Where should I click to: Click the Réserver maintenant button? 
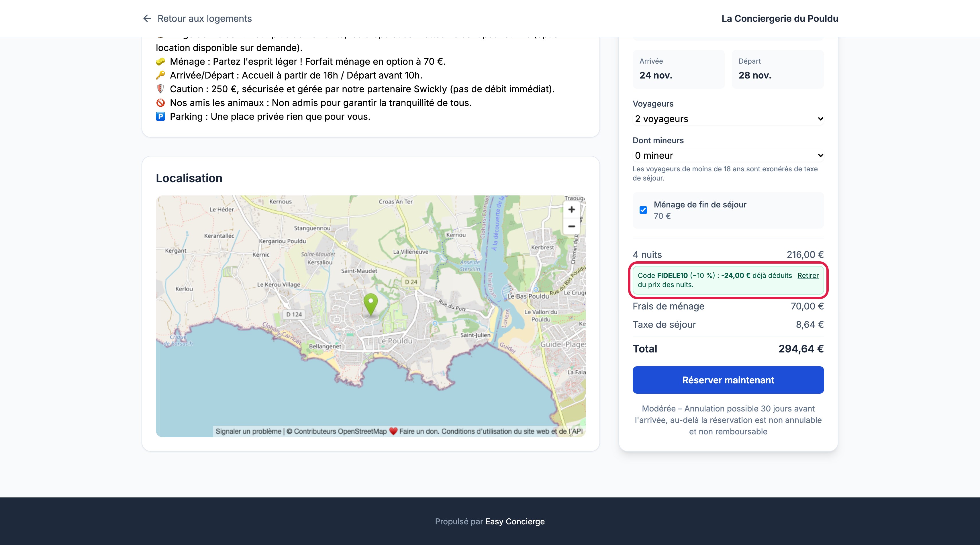(728, 380)
